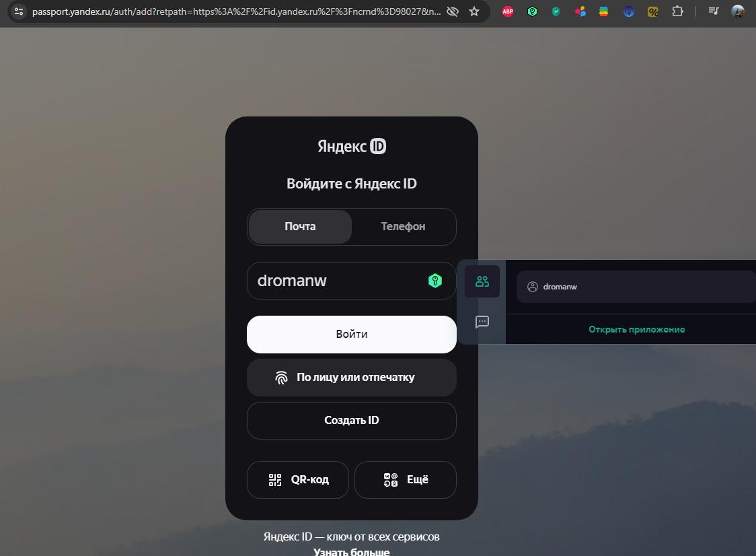756x556 pixels.
Task: Switch to the Почта login tab
Action: point(300,226)
